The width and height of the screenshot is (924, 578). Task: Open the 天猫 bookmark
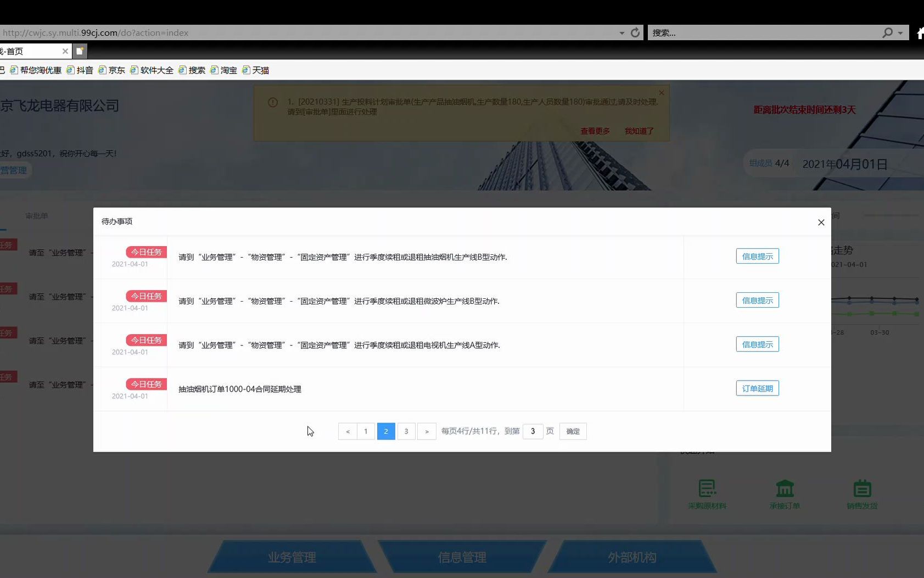tap(255, 70)
